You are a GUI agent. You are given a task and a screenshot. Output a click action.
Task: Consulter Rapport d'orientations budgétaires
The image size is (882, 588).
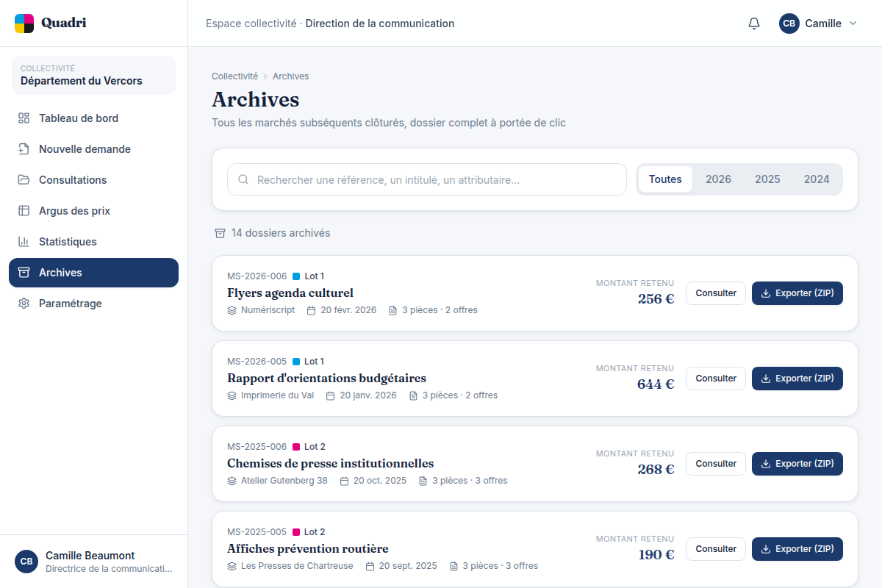[716, 379]
